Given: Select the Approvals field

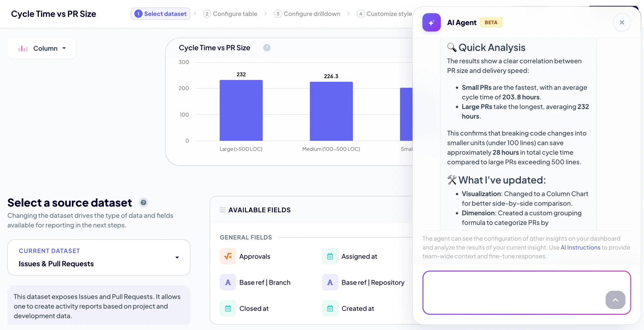Looking at the screenshot, I should pos(245,256).
